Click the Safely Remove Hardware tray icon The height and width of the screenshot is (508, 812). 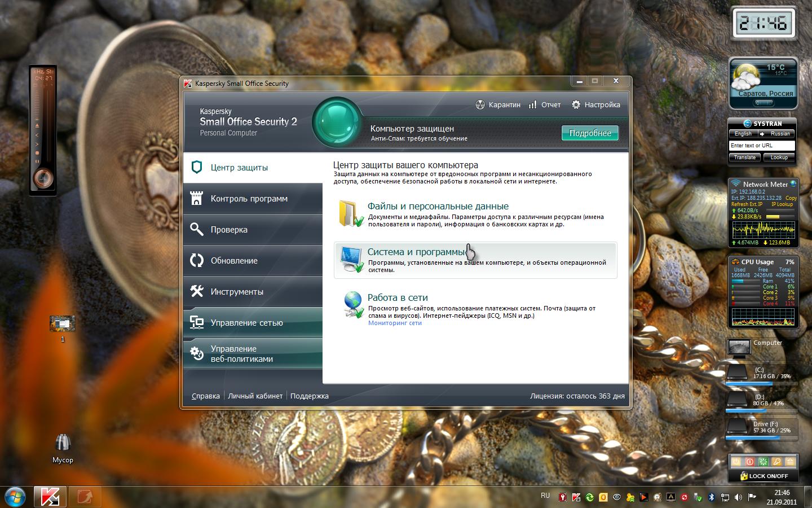[x=698, y=497]
